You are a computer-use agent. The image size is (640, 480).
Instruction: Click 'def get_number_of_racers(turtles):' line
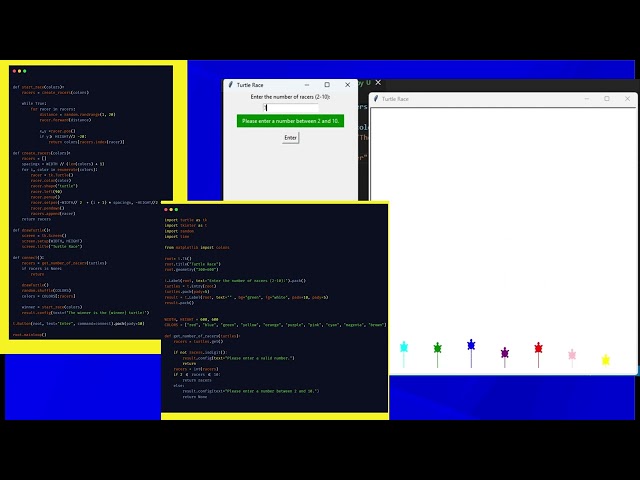click(x=202, y=336)
